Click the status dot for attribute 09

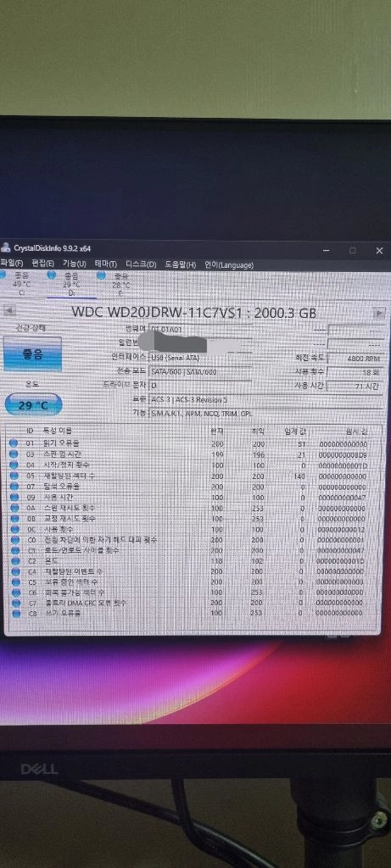pos(14,497)
